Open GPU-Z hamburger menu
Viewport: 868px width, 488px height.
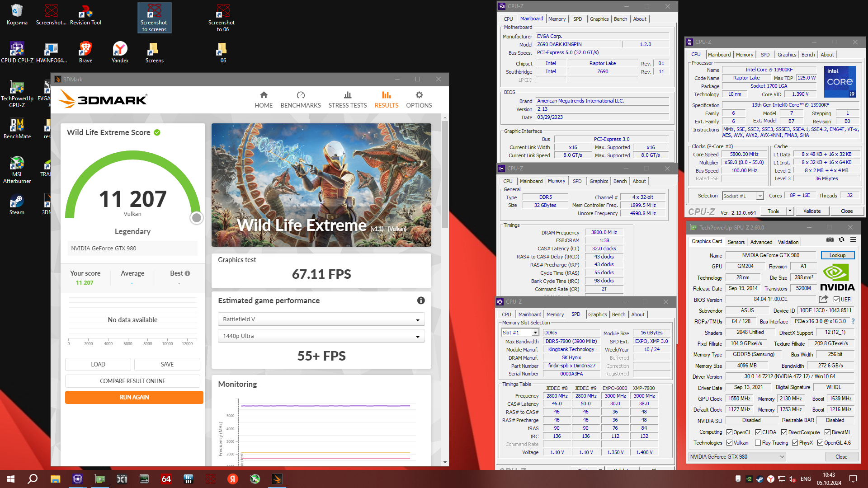point(853,240)
